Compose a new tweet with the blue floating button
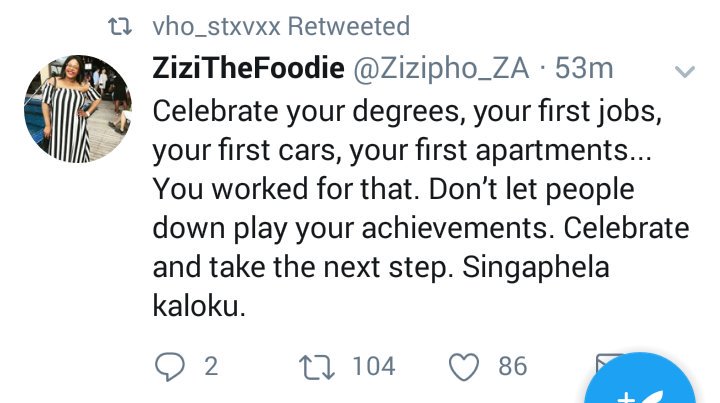This screenshot has width=720, height=403. [x=640, y=383]
